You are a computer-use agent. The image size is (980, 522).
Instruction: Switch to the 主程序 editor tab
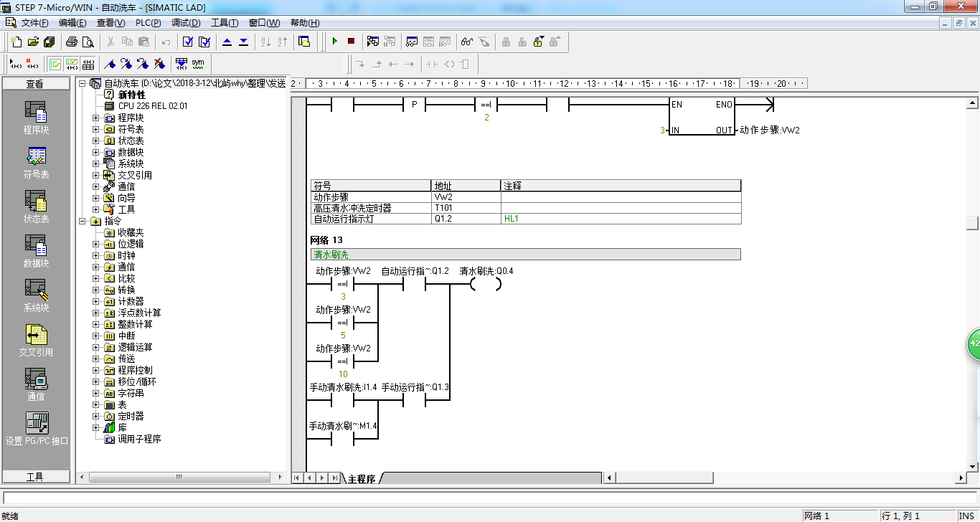362,478
